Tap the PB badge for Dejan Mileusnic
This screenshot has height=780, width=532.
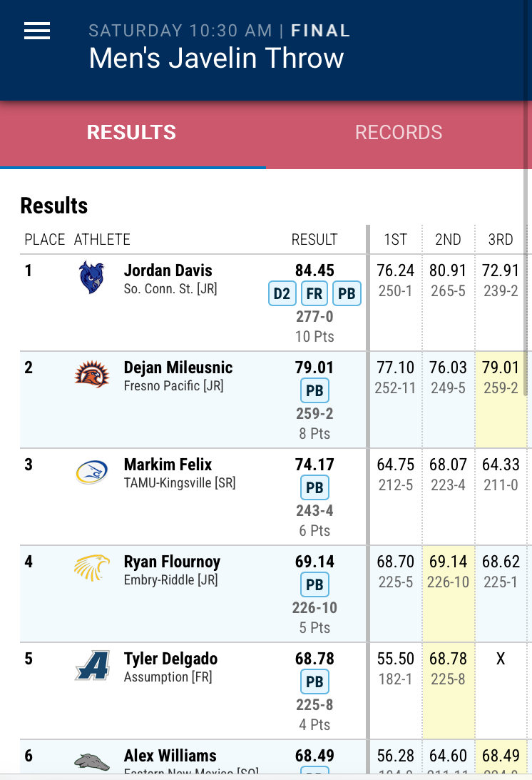click(314, 391)
